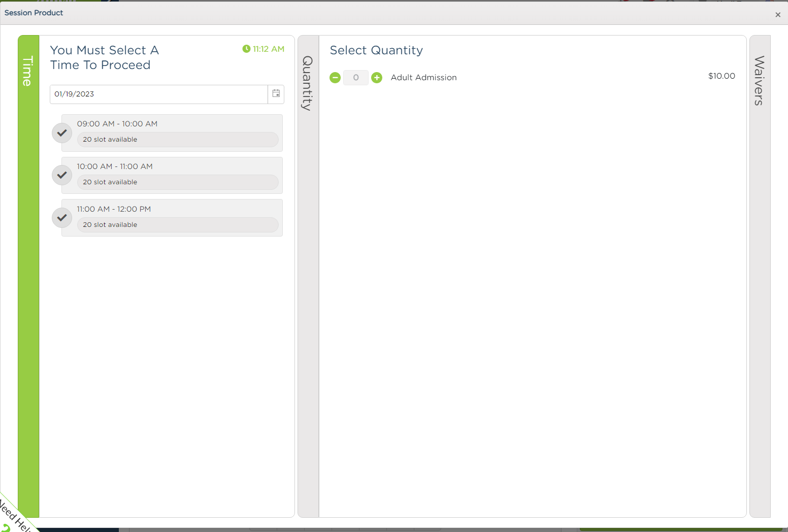Select the 09:00 AM - 10:00 AM checkmark
The width and height of the screenshot is (788, 532).
pos(62,133)
